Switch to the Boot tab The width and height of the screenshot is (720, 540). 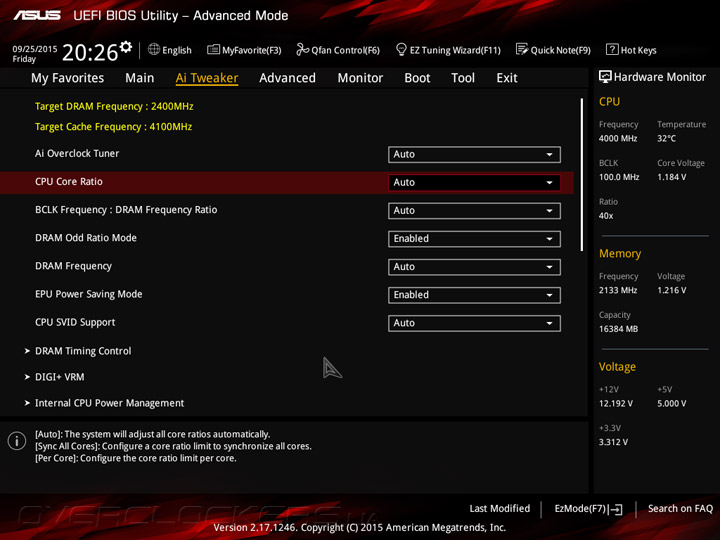[x=417, y=78]
